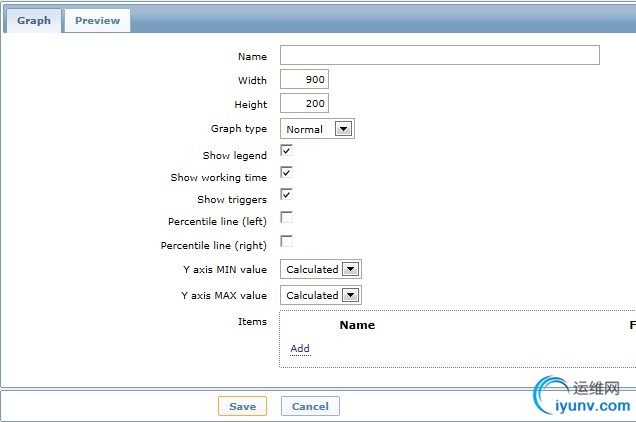Click the Add link under Items
The height and width of the screenshot is (422, 636).
(x=300, y=348)
